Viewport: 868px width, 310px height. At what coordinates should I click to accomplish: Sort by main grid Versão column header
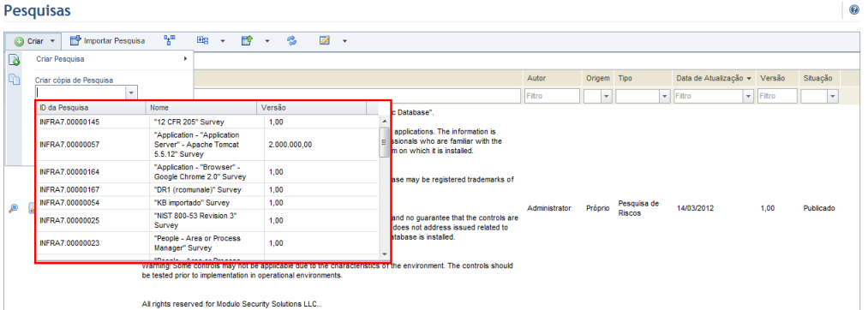click(772, 79)
